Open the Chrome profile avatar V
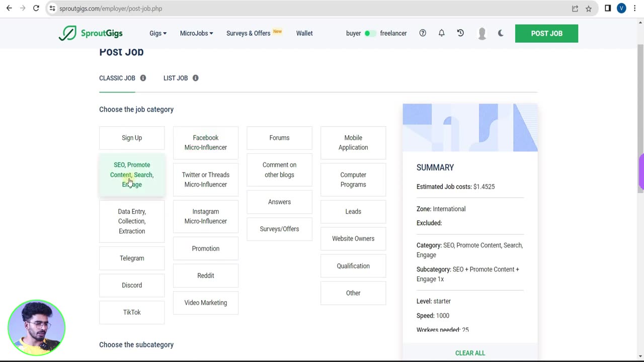Viewport: 644px width, 362px height. (621, 9)
